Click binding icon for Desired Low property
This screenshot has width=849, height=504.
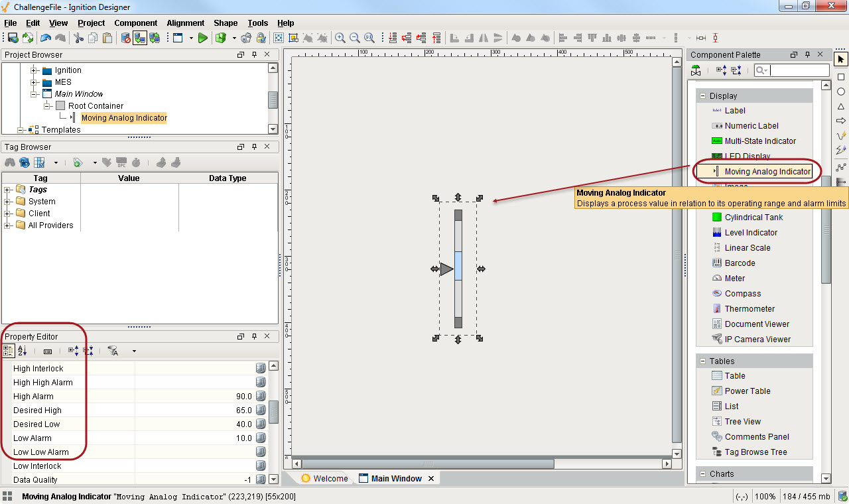click(x=261, y=424)
